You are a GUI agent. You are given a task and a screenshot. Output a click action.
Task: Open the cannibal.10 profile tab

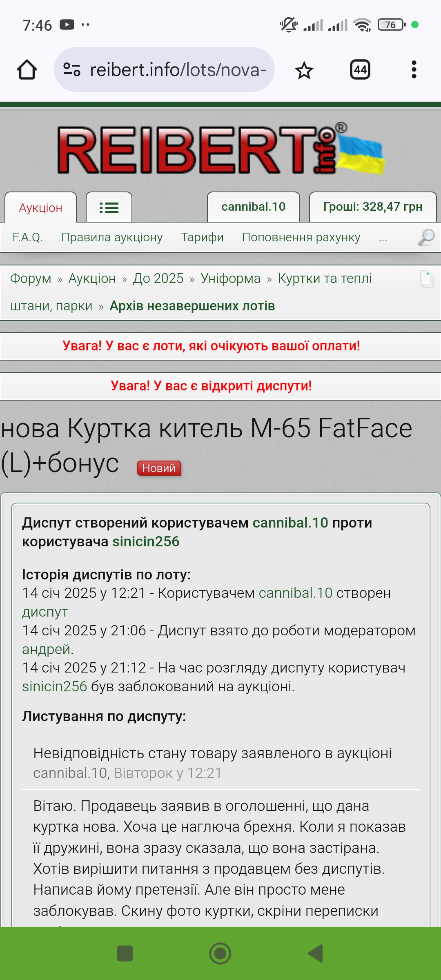(254, 207)
